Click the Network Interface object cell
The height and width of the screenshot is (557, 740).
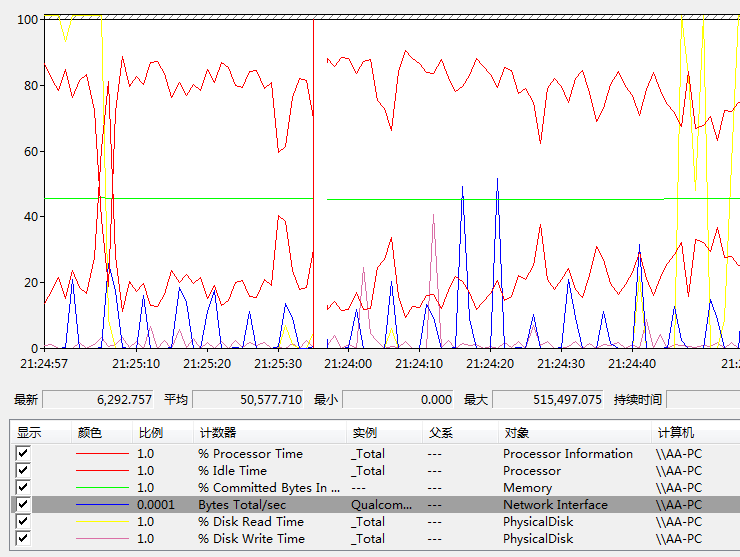tap(555, 505)
